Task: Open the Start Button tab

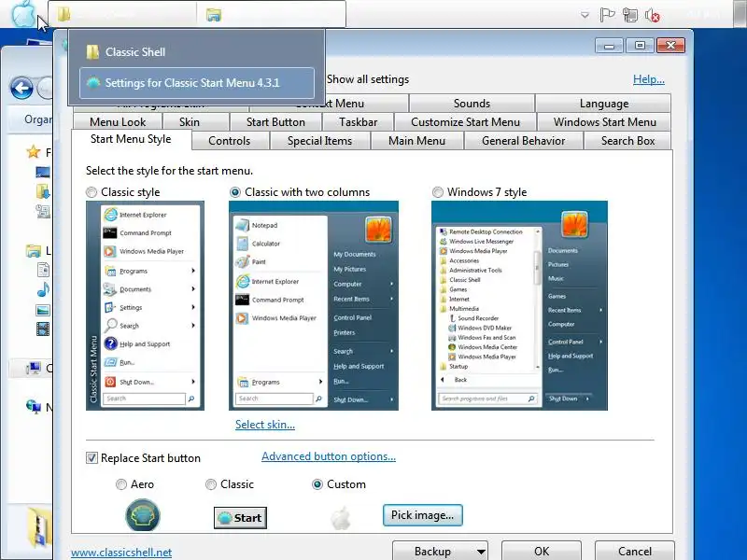Action: [275, 122]
